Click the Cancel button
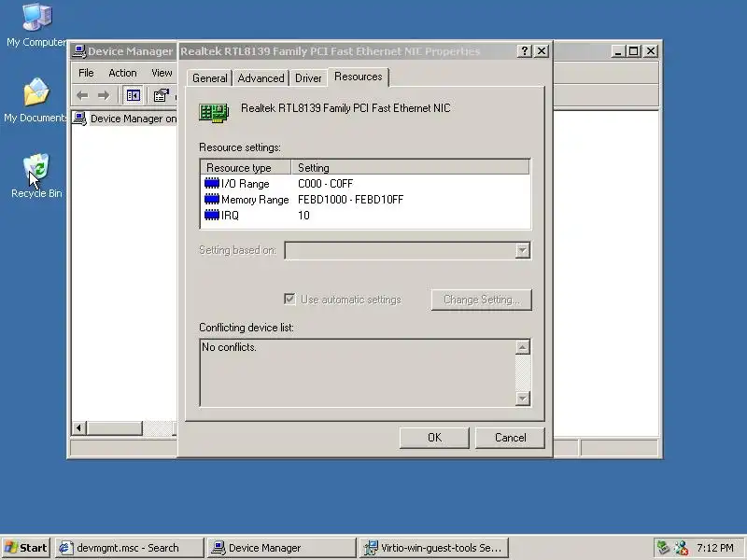 (510, 438)
